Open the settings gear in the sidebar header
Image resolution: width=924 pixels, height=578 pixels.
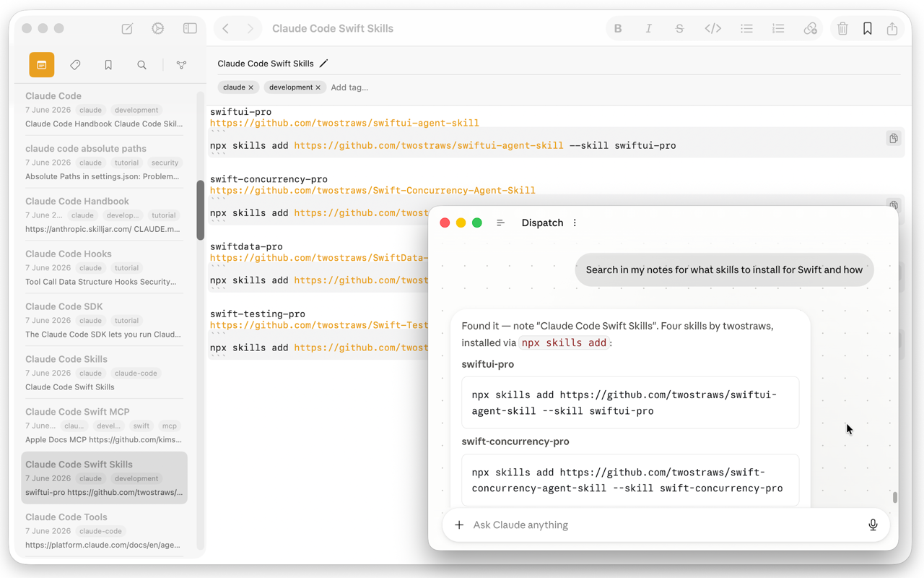[158, 29]
